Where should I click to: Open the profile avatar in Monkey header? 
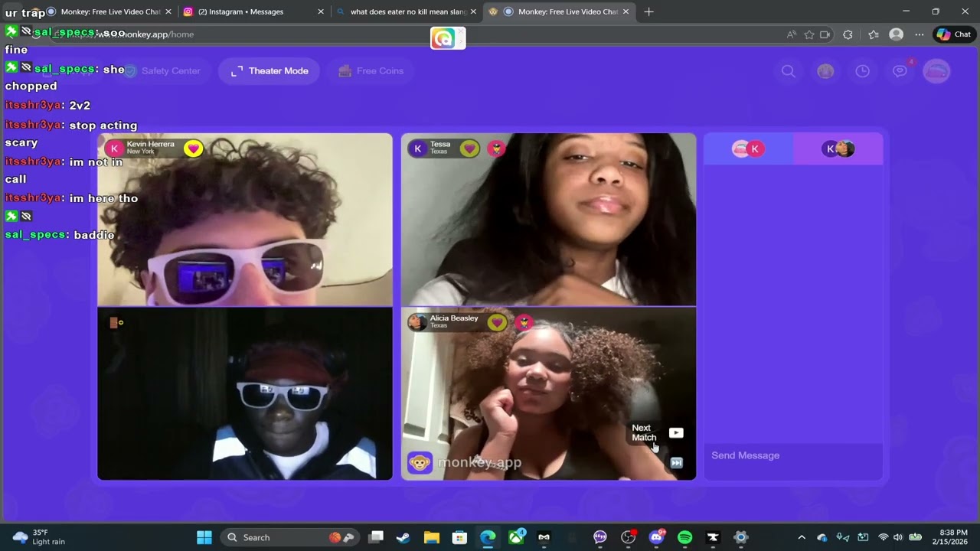coord(937,71)
